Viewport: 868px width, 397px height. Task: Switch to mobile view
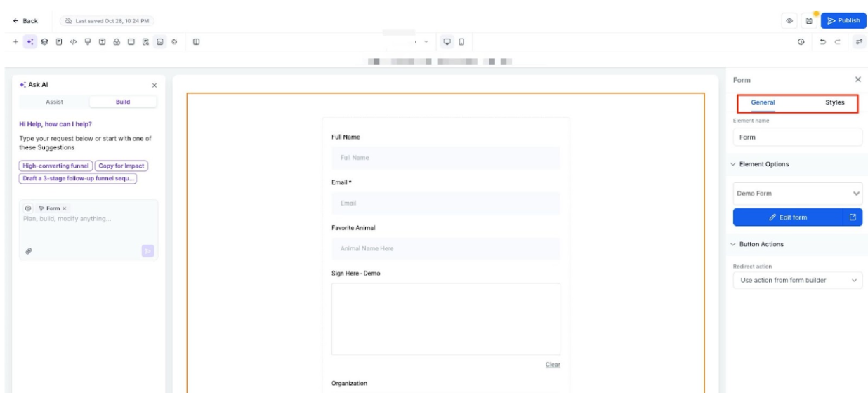point(461,42)
